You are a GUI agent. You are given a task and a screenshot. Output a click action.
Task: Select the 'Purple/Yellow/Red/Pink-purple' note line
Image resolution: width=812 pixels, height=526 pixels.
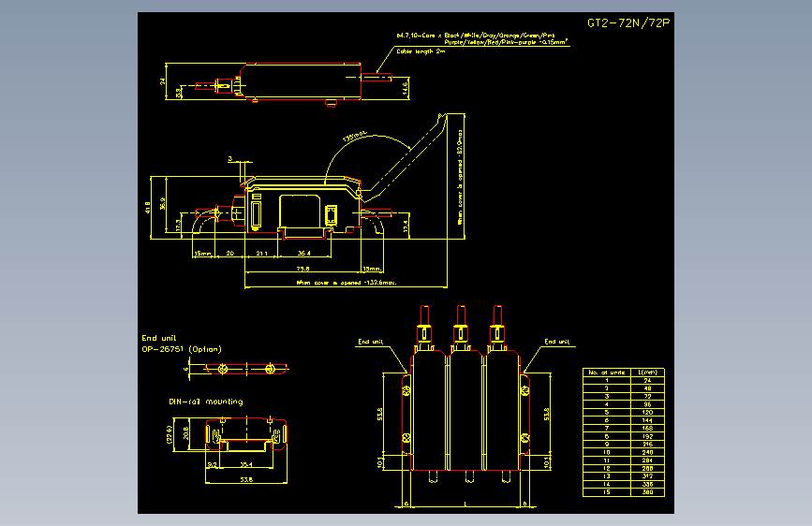pos(506,42)
